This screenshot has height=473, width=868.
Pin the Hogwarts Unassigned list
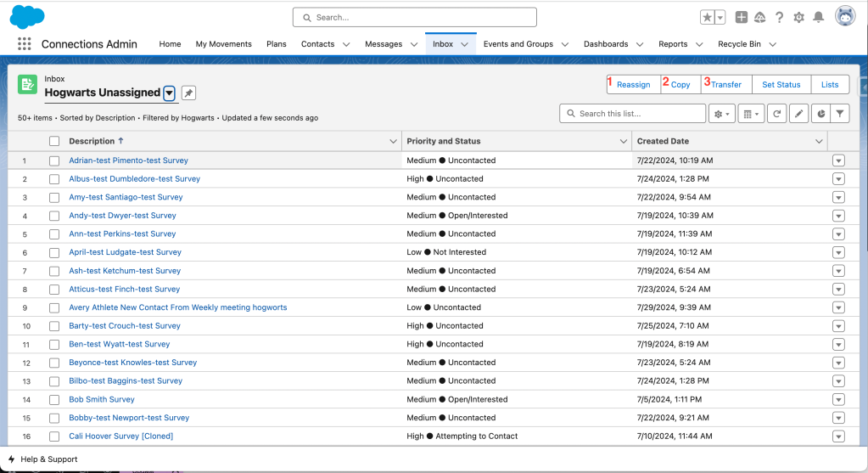188,93
